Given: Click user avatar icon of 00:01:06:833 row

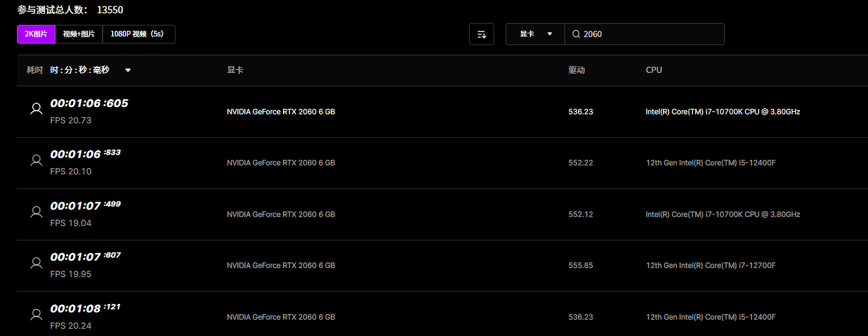Looking at the screenshot, I should (x=36, y=160).
